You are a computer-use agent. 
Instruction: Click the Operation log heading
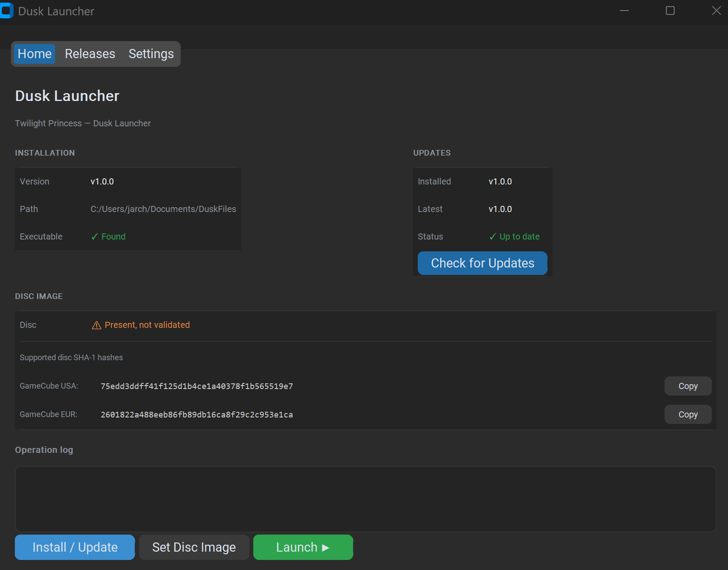pyautogui.click(x=44, y=450)
